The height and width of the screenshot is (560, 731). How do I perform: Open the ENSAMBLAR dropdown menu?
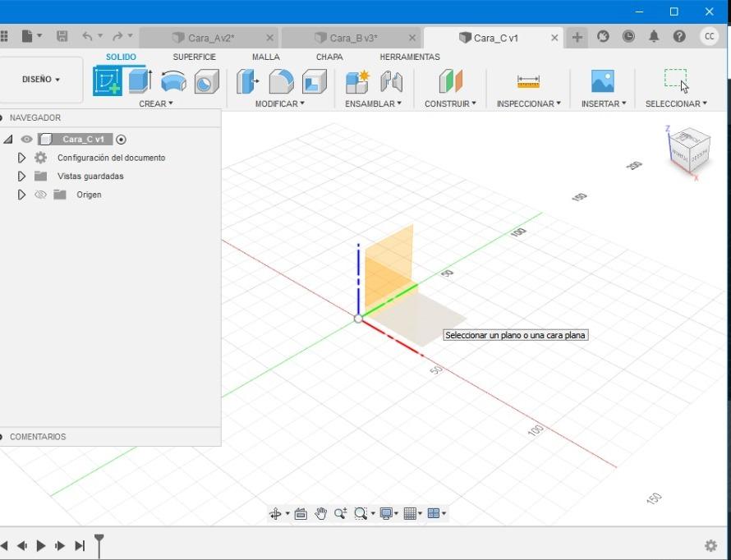click(373, 104)
